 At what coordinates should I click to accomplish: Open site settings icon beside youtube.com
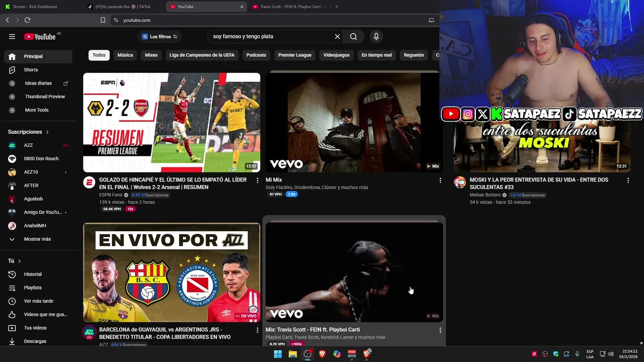(x=116, y=20)
